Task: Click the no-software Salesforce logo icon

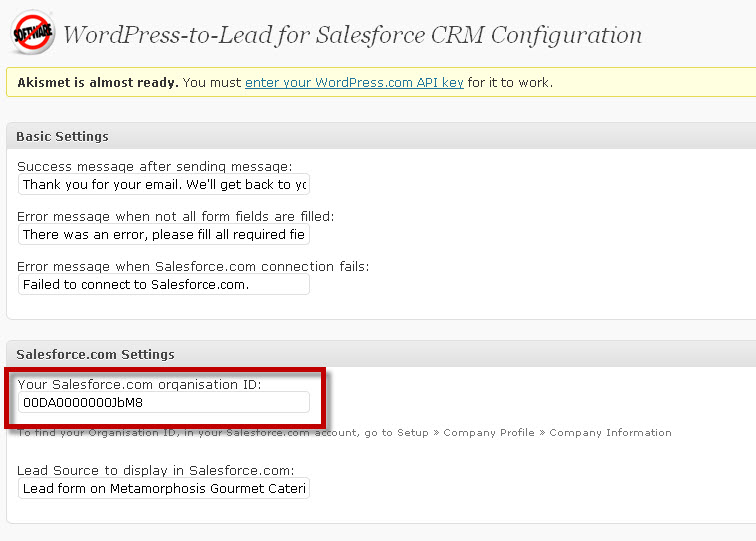Action: (32, 33)
